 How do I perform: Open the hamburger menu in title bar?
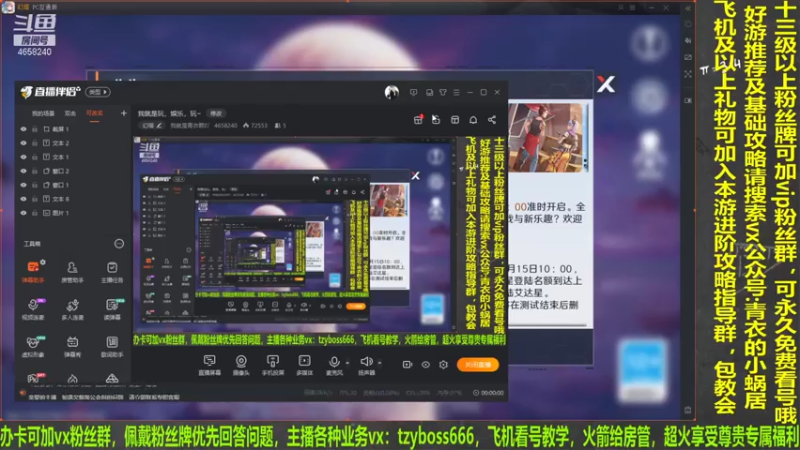pos(456,92)
